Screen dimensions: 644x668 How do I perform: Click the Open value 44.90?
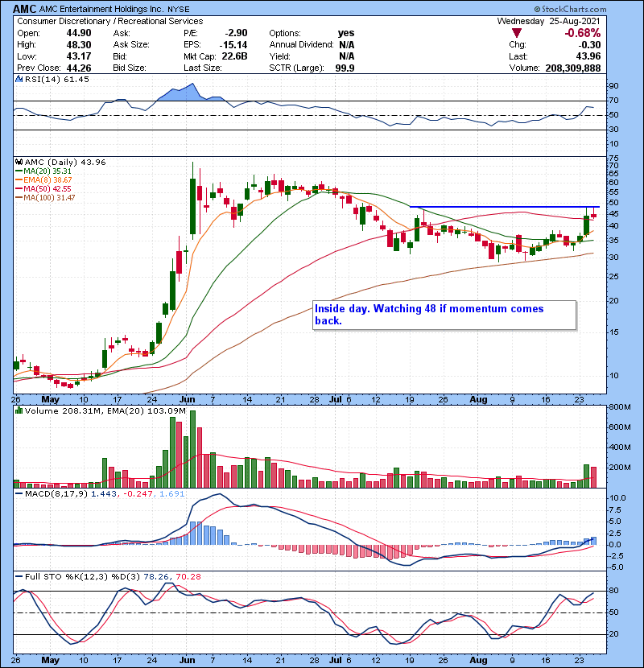click(x=79, y=33)
